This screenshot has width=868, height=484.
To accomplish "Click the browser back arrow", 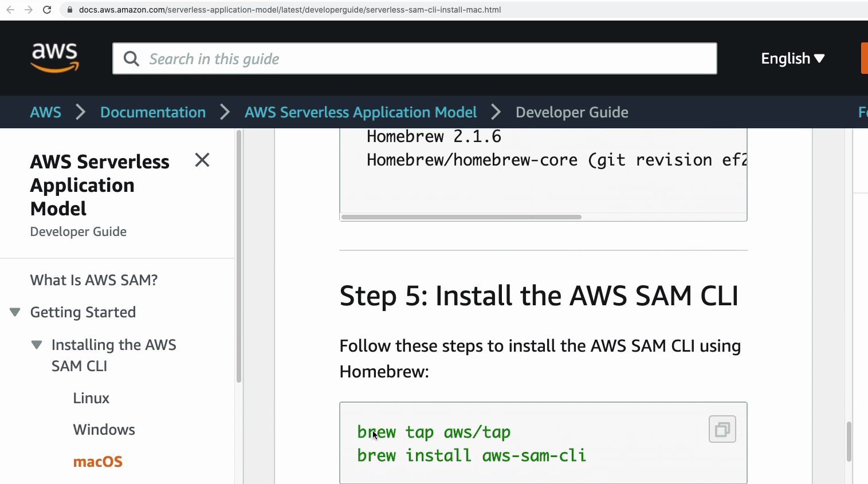I will [10, 10].
